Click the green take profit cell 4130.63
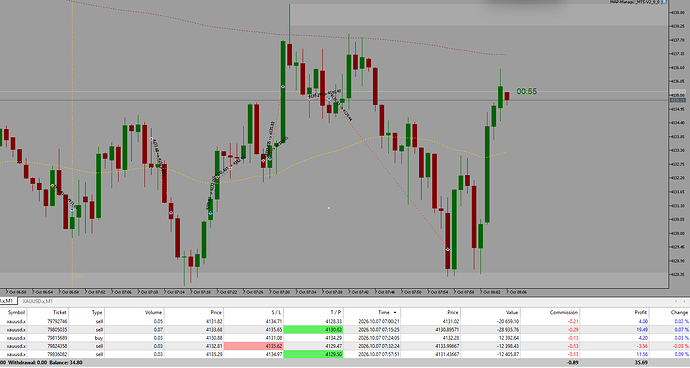This screenshot has height=368, width=690. coord(313,330)
